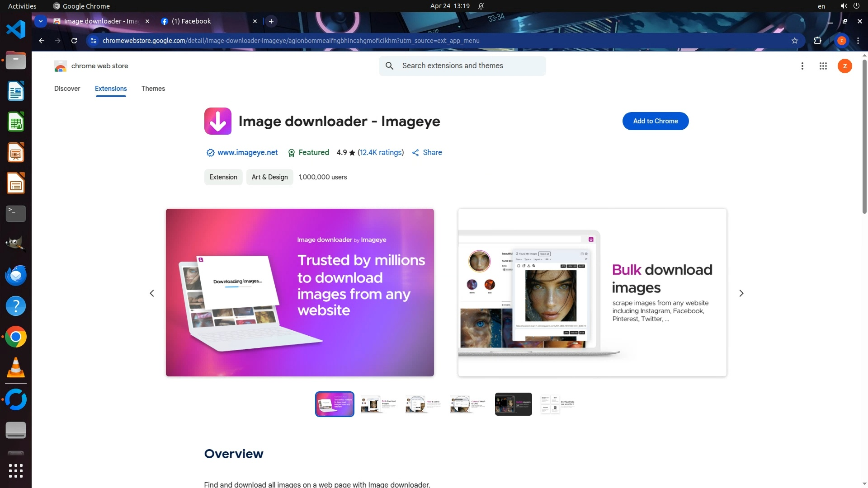Switch to the Discover tab
The image size is (868, 488).
pos(67,89)
